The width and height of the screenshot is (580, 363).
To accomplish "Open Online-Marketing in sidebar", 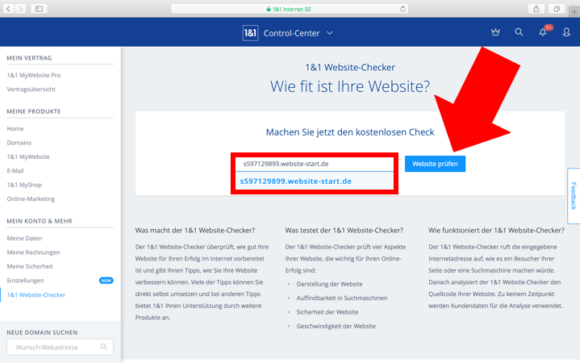I will [x=31, y=199].
